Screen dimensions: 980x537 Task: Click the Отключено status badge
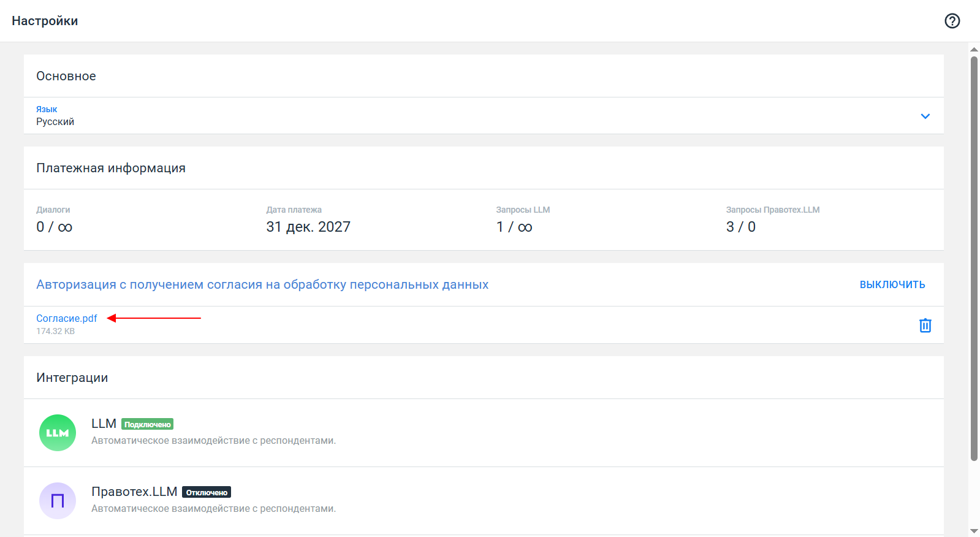point(207,492)
